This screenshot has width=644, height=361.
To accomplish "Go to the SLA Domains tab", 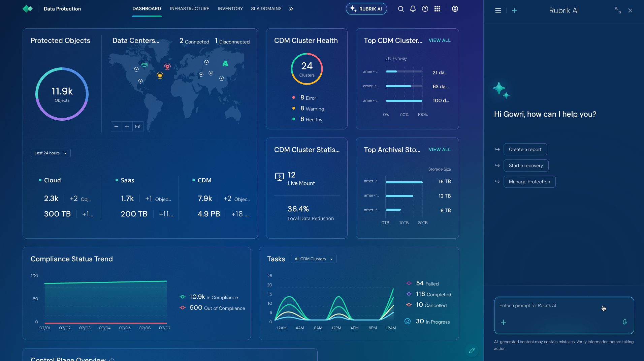I will (266, 9).
